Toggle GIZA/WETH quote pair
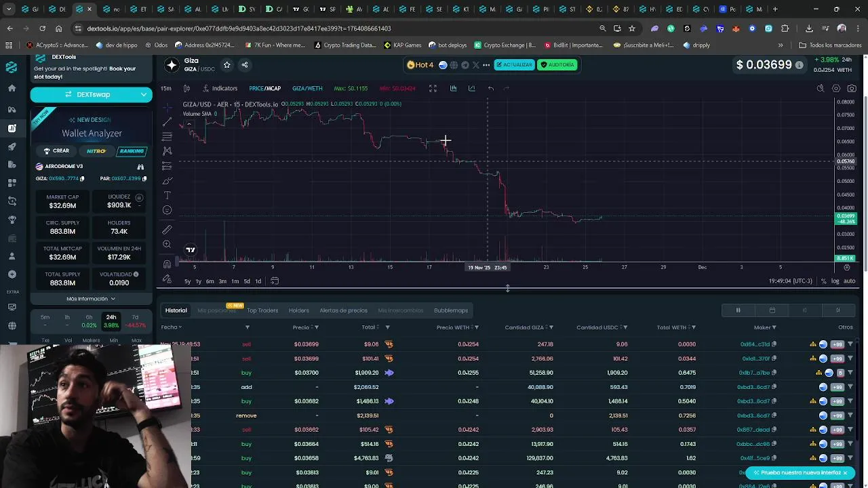Screen dimensions: 868x488 point(307,88)
